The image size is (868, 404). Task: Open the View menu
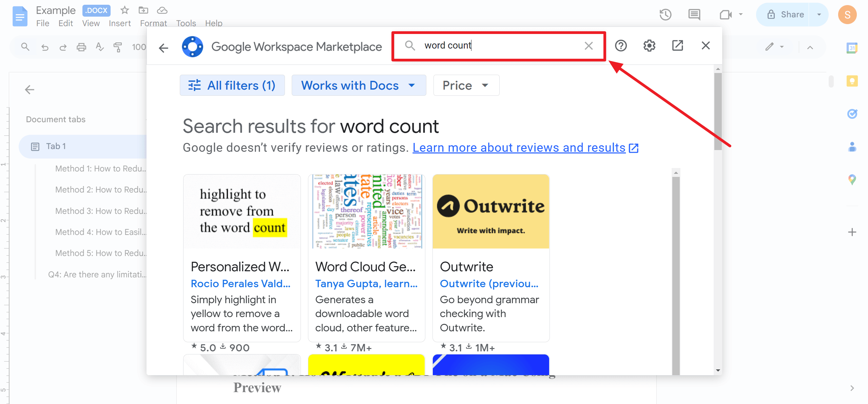(x=91, y=23)
